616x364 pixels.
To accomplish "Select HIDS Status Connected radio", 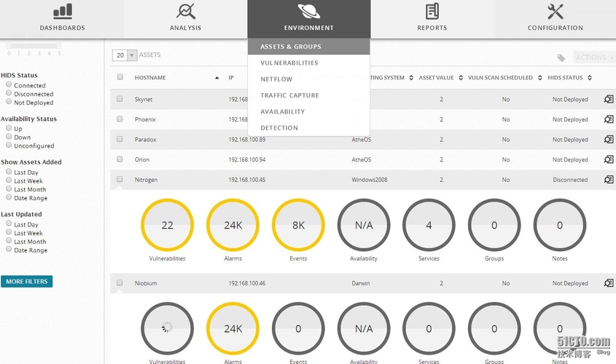I will pos(9,84).
